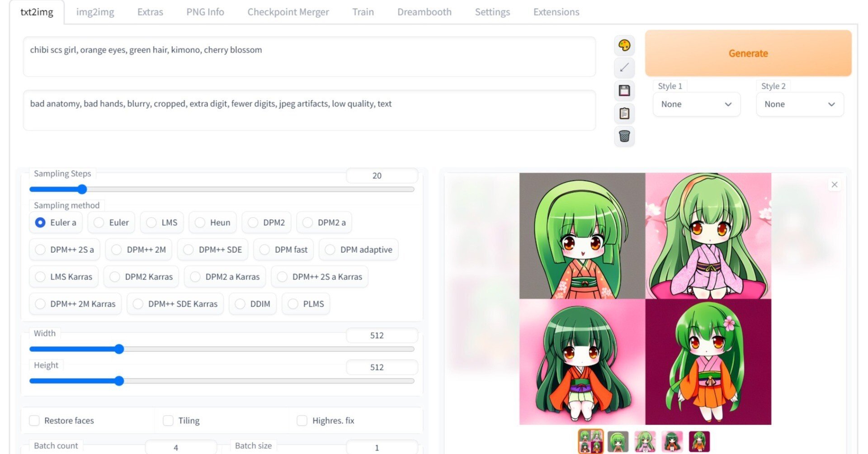Click the negative prompt text box
Screen dimensions: 868x454
coord(309,110)
